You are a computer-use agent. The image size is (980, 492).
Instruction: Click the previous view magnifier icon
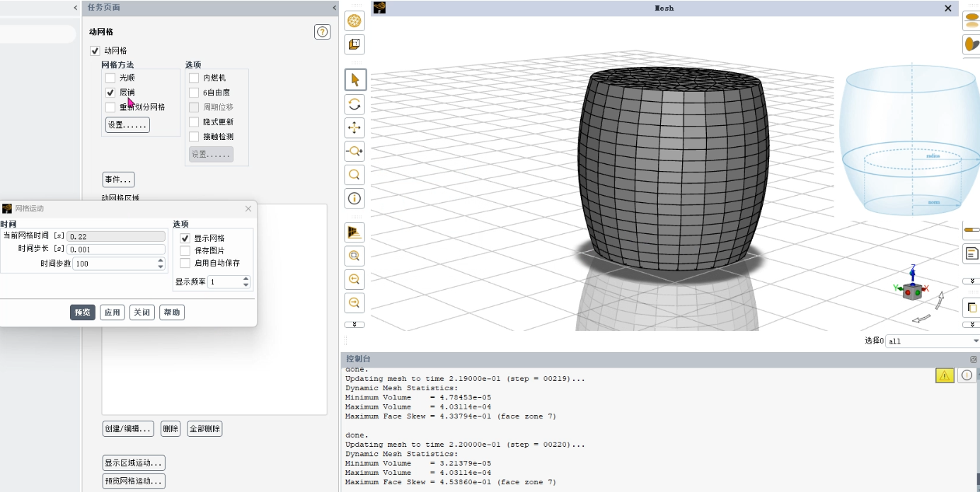pos(355,279)
